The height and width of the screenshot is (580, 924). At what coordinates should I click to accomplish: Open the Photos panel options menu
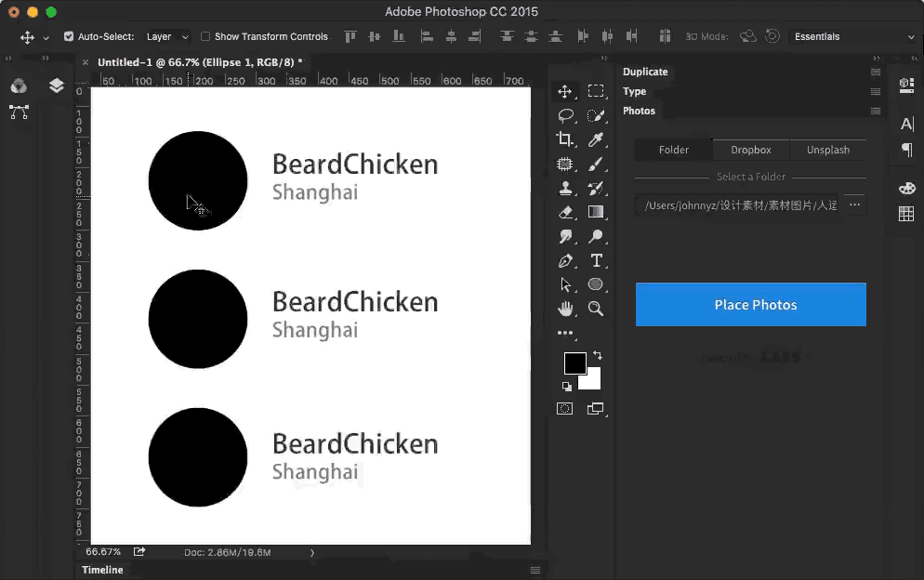click(x=875, y=111)
